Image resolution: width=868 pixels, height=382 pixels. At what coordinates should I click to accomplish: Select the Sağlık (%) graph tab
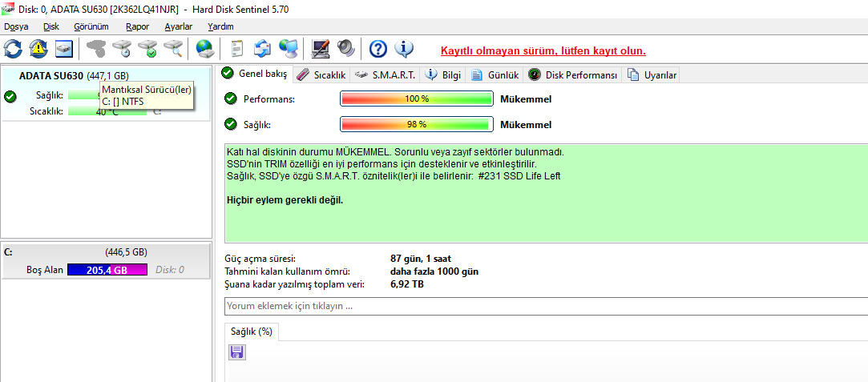(252, 332)
